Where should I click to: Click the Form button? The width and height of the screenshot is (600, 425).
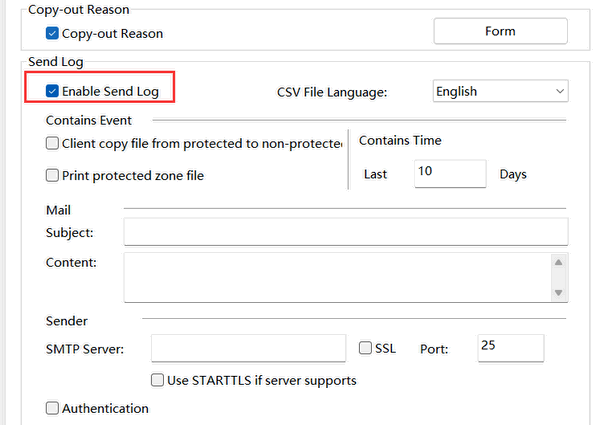(499, 31)
